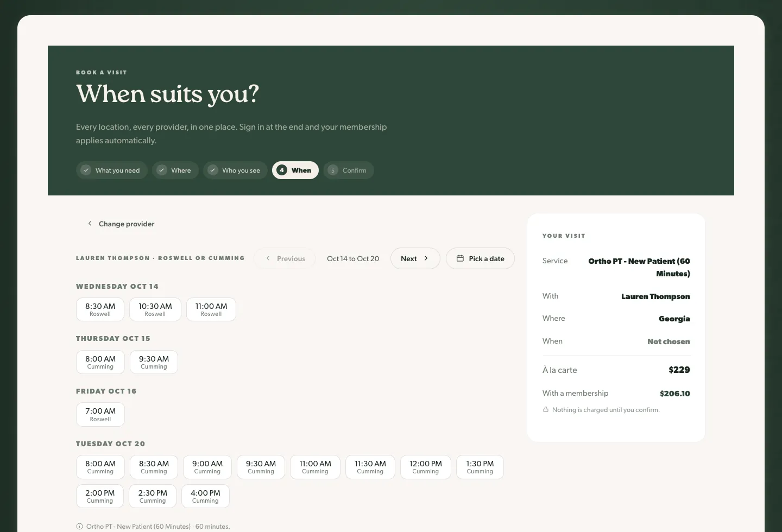Click the Georgia location value
Viewport: 782px width, 532px height.
(674, 319)
